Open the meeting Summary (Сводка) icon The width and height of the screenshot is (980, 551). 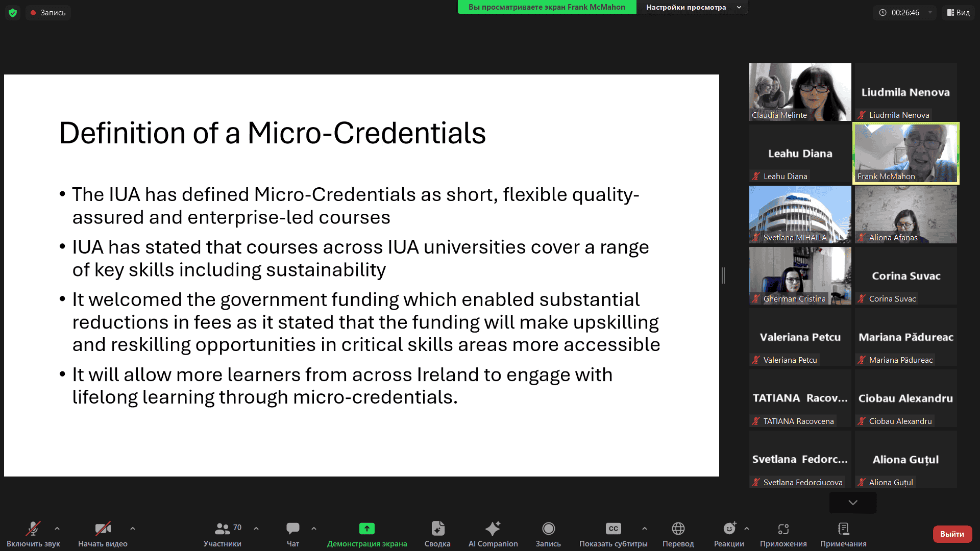437,529
